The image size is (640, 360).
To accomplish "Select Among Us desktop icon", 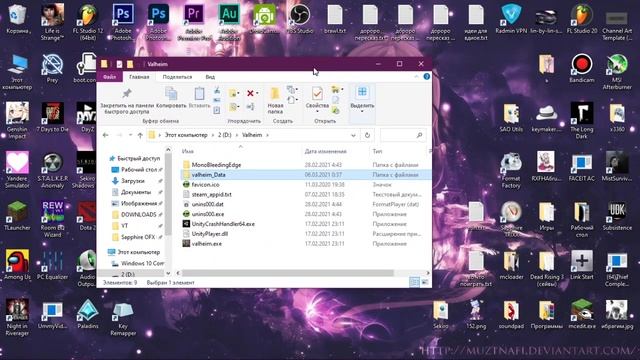I will coord(17,265).
